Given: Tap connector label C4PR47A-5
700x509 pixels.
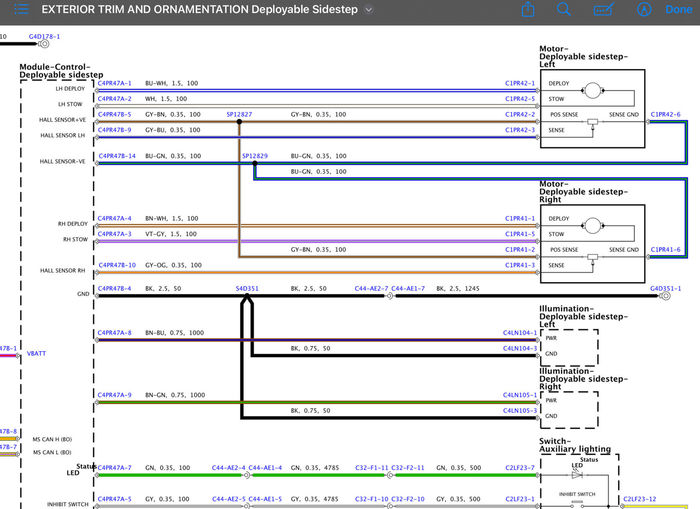Looking at the screenshot, I should (x=114, y=499).
